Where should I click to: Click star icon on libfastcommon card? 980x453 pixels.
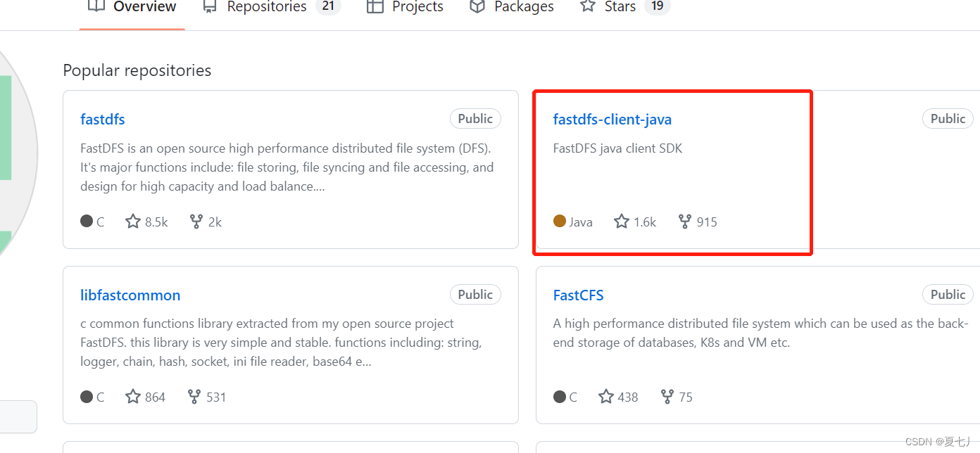click(x=133, y=397)
